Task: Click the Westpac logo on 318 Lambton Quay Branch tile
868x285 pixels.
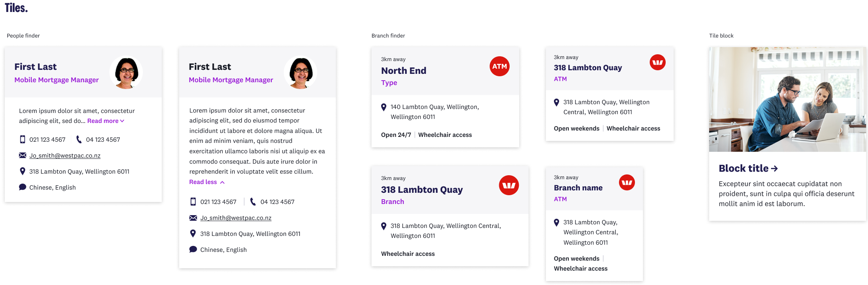Action: tap(509, 185)
